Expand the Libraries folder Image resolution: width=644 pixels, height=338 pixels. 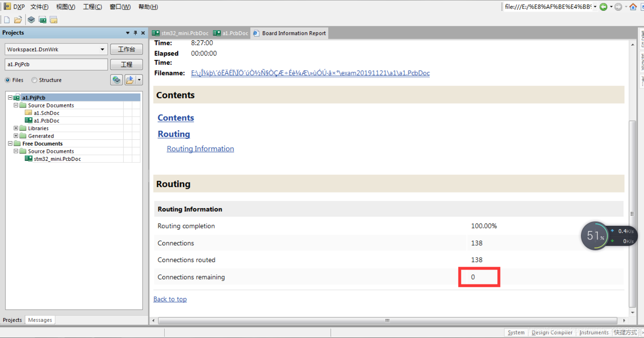click(x=16, y=128)
